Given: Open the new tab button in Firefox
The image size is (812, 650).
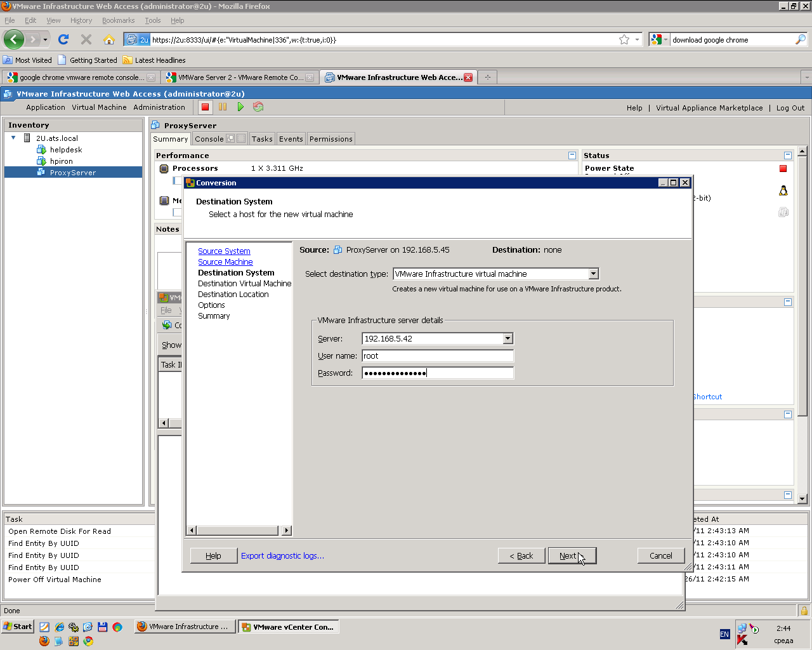Looking at the screenshot, I should click(488, 77).
